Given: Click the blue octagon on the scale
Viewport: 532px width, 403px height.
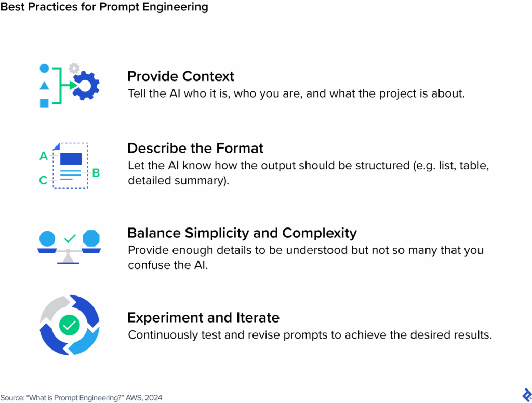Looking at the screenshot, I should (91, 238).
